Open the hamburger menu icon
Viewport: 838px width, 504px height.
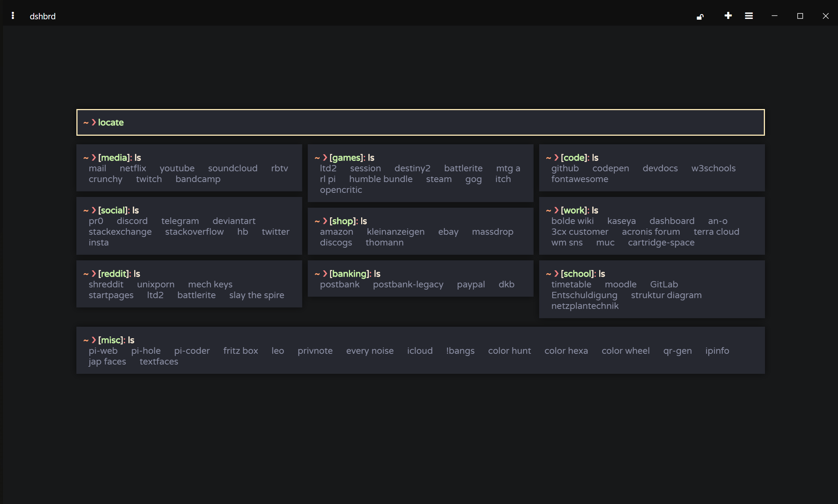click(x=749, y=16)
